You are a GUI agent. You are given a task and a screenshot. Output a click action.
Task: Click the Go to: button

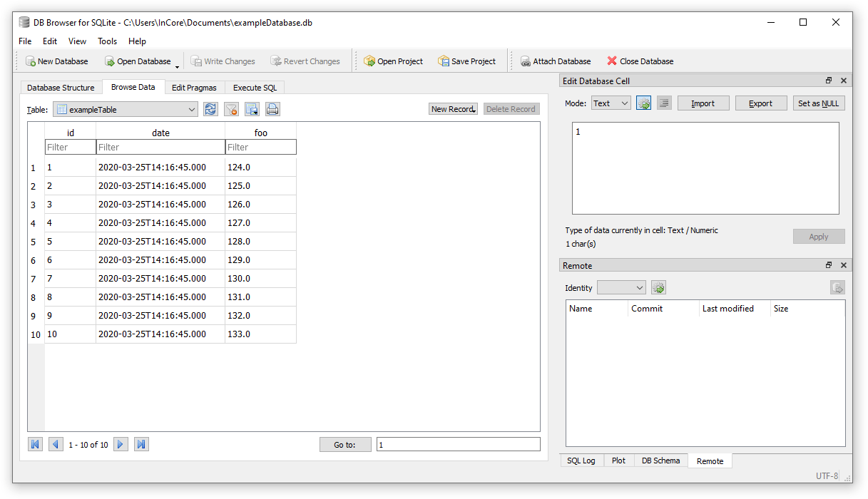coord(345,445)
